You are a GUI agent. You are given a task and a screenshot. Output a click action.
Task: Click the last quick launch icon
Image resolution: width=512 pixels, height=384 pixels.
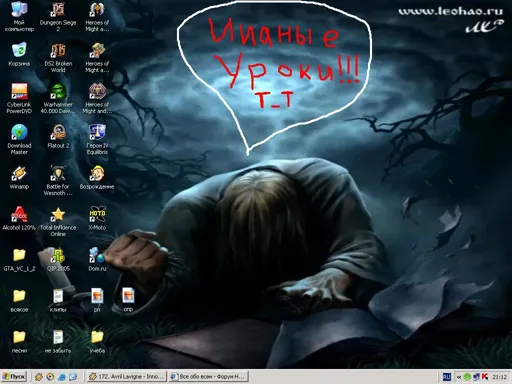[73, 377]
